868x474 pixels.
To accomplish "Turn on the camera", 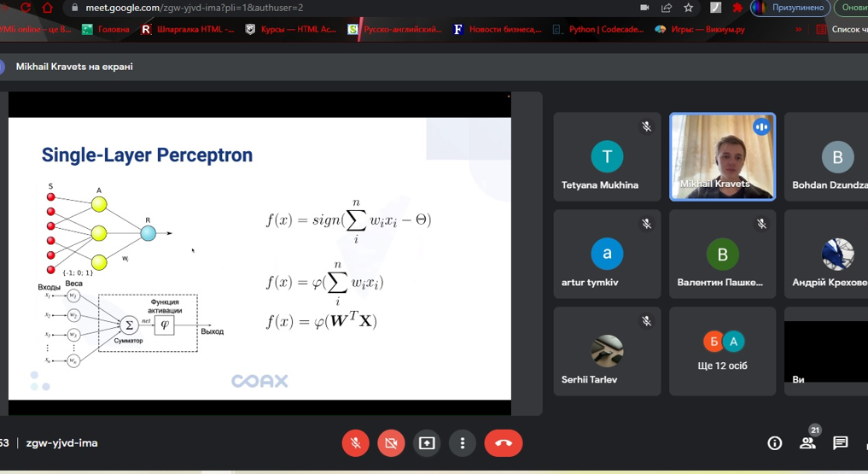I will tap(391, 443).
